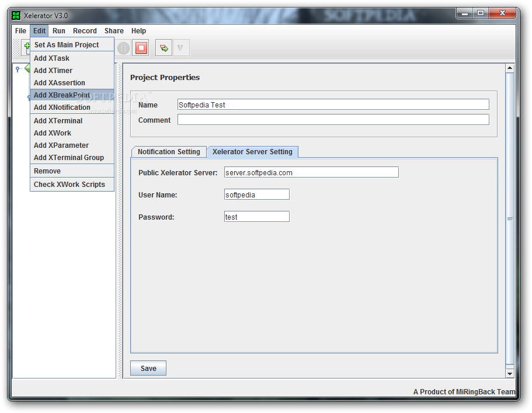Maximize the Xelerator window
532x413 pixels.
(481, 13)
